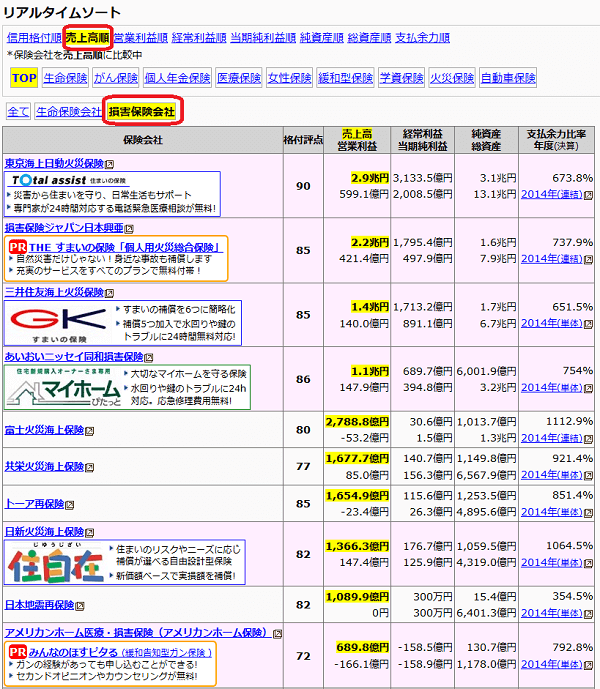Viewport: 600px width, 689px height.
Task: Click external link icon beside 三井住友海上火災保険
Action: [x=110, y=293]
